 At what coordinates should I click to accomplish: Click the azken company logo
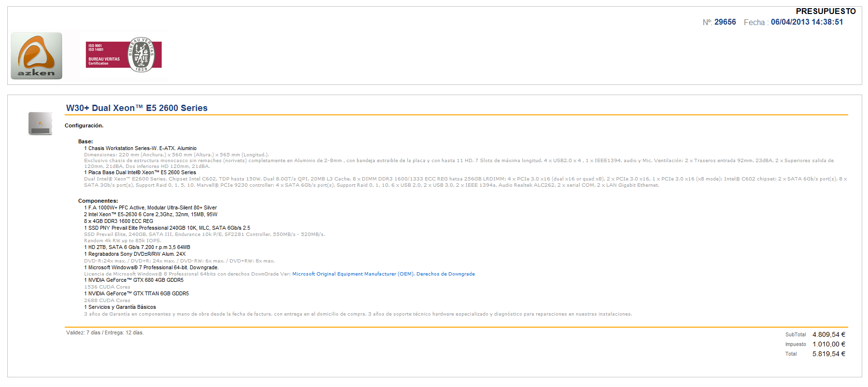(x=37, y=56)
